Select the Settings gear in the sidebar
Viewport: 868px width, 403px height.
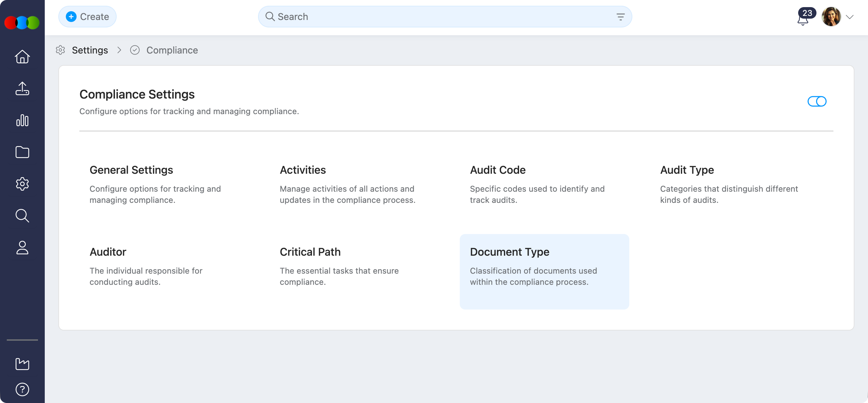[22, 184]
